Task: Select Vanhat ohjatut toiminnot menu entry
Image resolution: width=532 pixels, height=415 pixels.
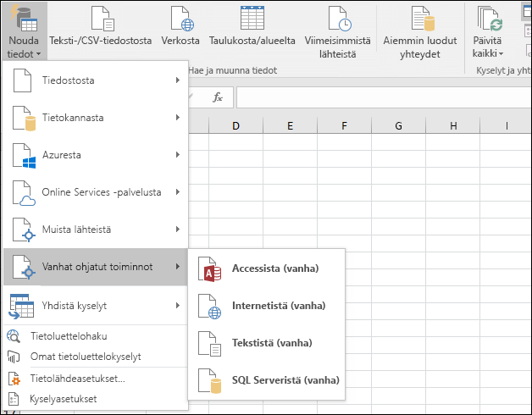Action: click(x=96, y=267)
